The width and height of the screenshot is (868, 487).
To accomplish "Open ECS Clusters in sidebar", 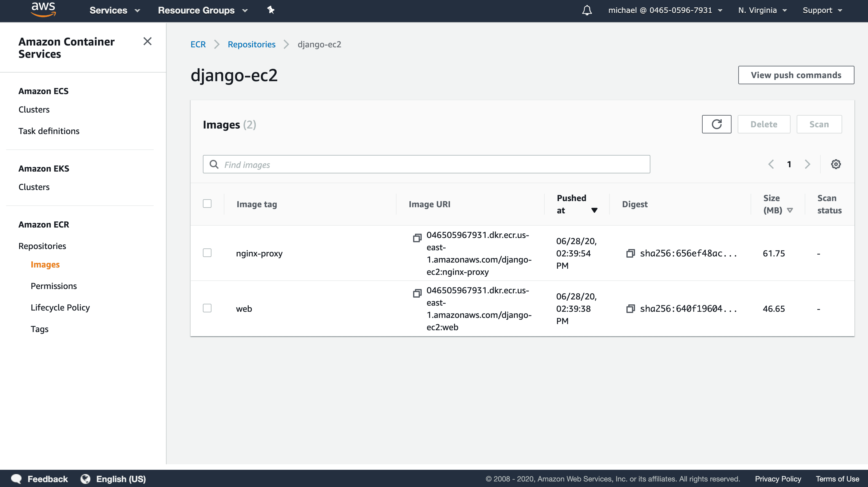I will (34, 109).
